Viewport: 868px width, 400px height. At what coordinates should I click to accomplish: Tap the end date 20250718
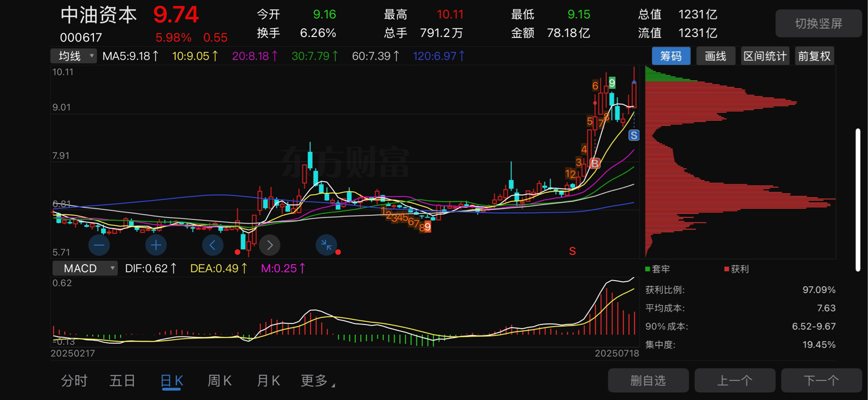click(617, 353)
